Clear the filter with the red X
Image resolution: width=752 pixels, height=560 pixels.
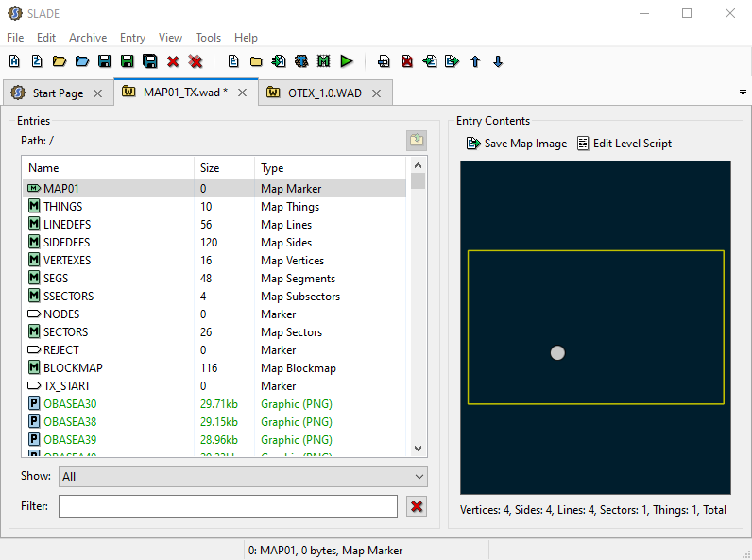[x=417, y=507]
